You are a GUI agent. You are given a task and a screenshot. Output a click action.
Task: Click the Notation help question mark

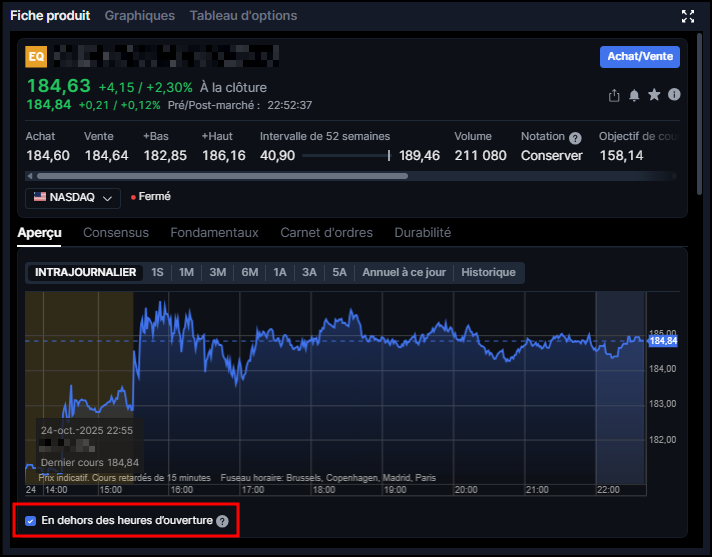[x=575, y=138]
